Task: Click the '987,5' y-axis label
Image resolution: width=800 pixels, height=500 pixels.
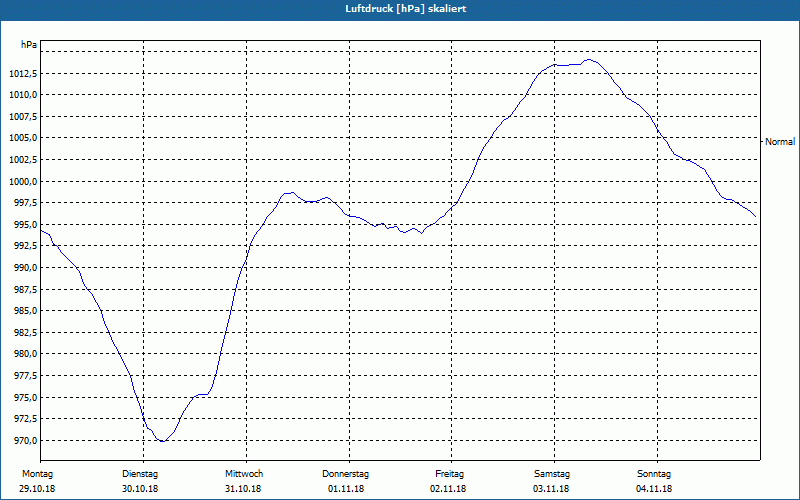Action: coord(25,290)
